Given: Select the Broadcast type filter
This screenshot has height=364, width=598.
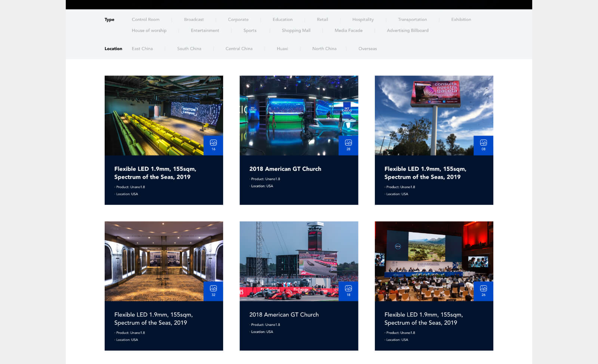Looking at the screenshot, I should pos(194,19).
